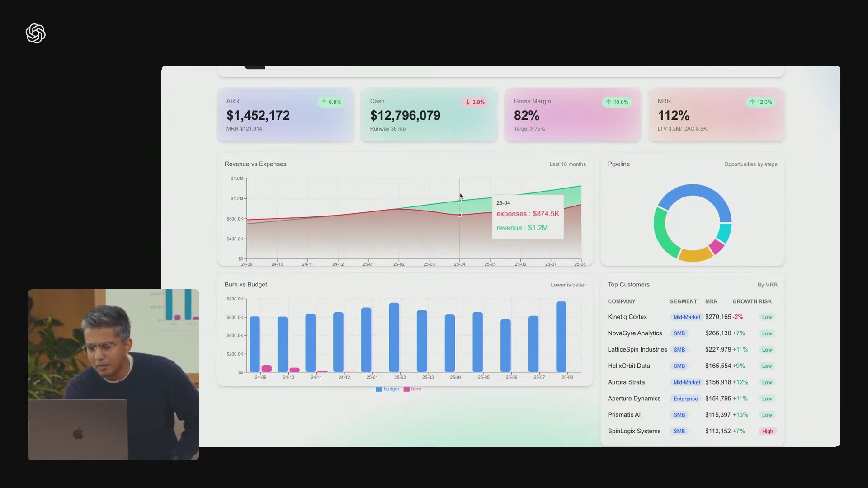The image size is (868, 488).
Task: Click the NovaGyre Analytics company name
Action: 635,333
